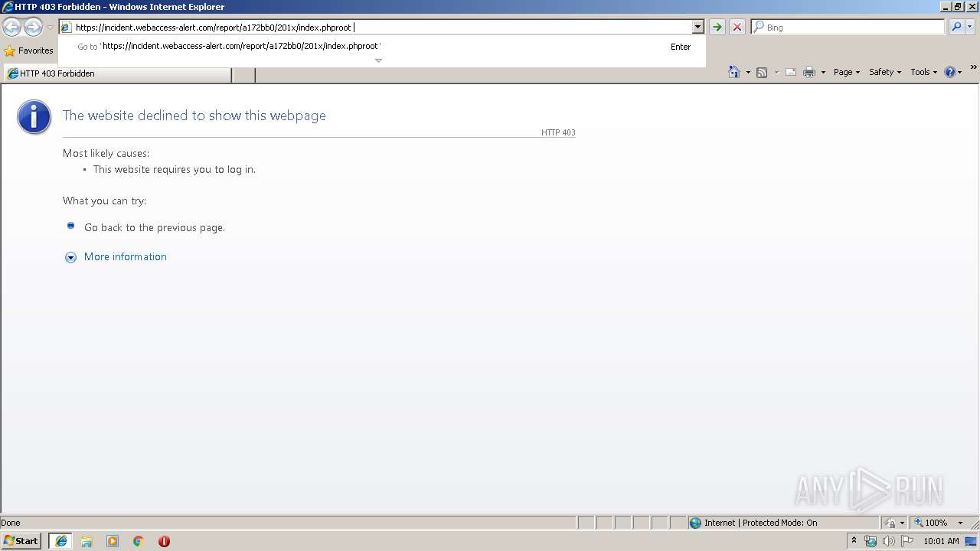Open Windows Explorer from the taskbar
This screenshot has height=551, width=980.
[x=87, y=541]
